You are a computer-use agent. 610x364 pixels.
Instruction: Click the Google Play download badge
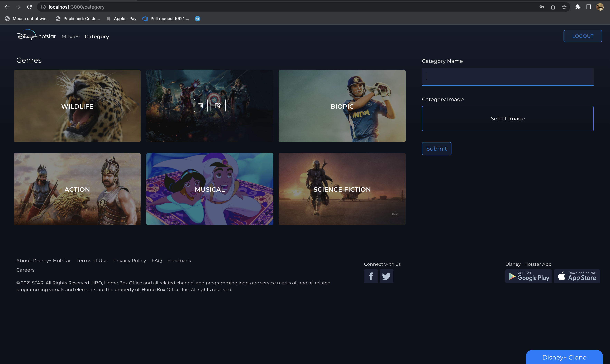tap(528, 276)
